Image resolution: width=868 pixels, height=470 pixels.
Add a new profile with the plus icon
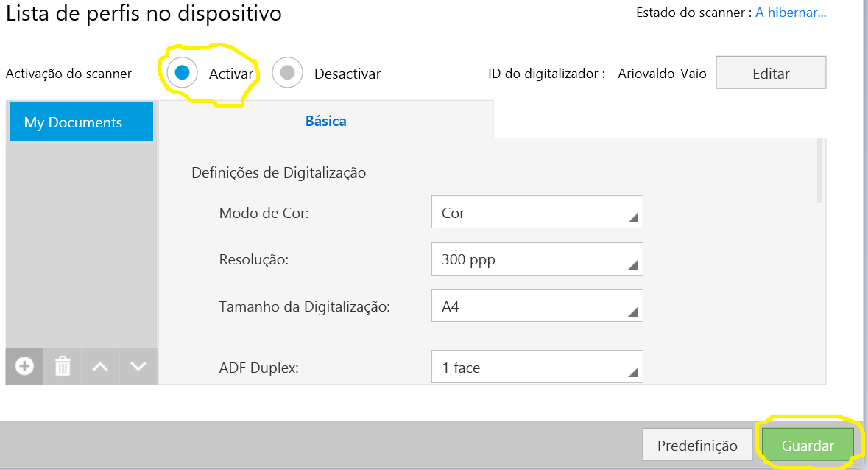pyautogui.click(x=24, y=366)
